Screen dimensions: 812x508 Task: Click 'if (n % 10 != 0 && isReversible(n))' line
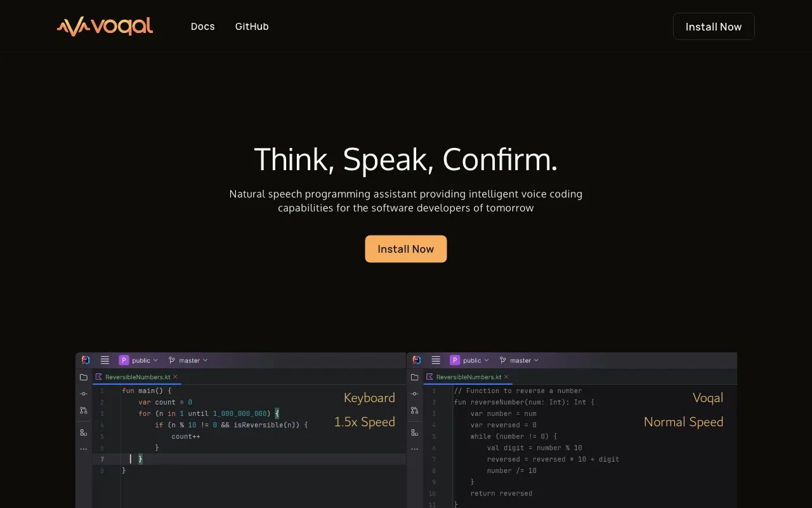[x=232, y=425]
